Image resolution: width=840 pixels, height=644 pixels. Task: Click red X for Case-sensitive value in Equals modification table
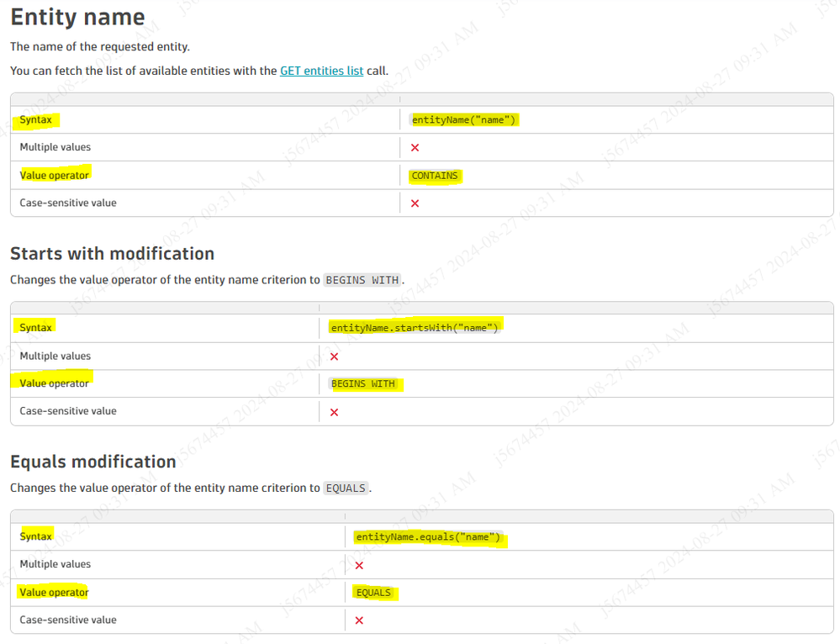pos(359,620)
